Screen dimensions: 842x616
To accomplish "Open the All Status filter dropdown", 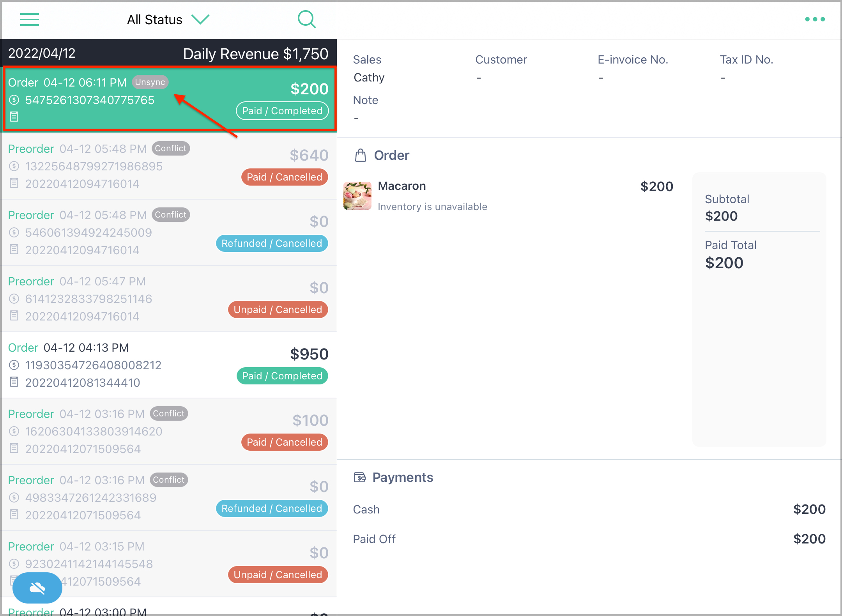I will [168, 19].
